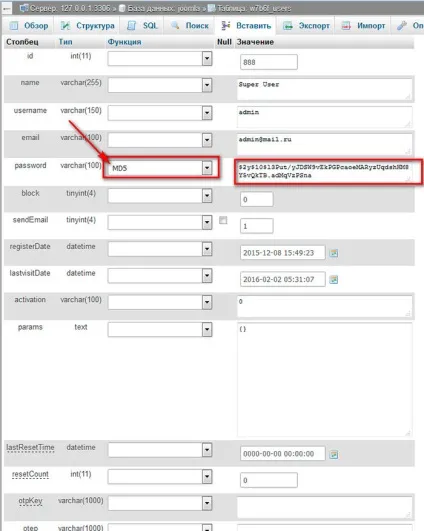
Task: Click the Функция column header link
Action: 124,42
